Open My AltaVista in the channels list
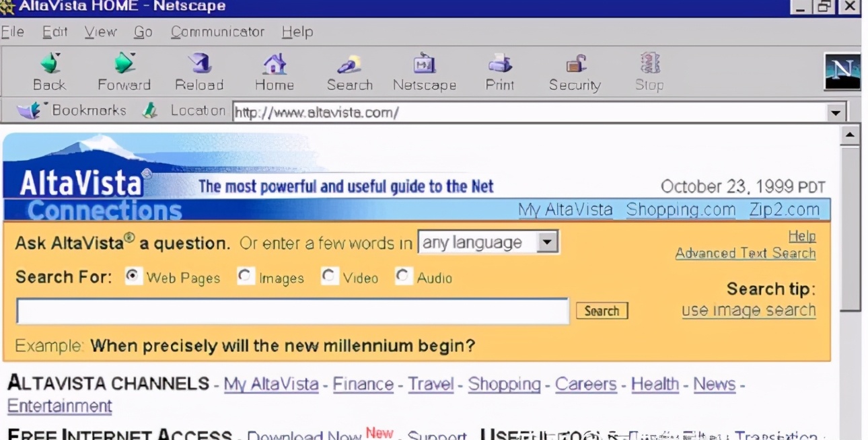This screenshot has height=440, width=868. tap(271, 384)
